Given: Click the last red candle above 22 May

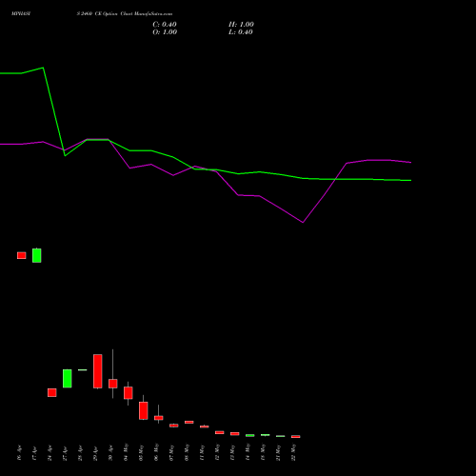Looking at the screenshot, I should click(296, 437).
